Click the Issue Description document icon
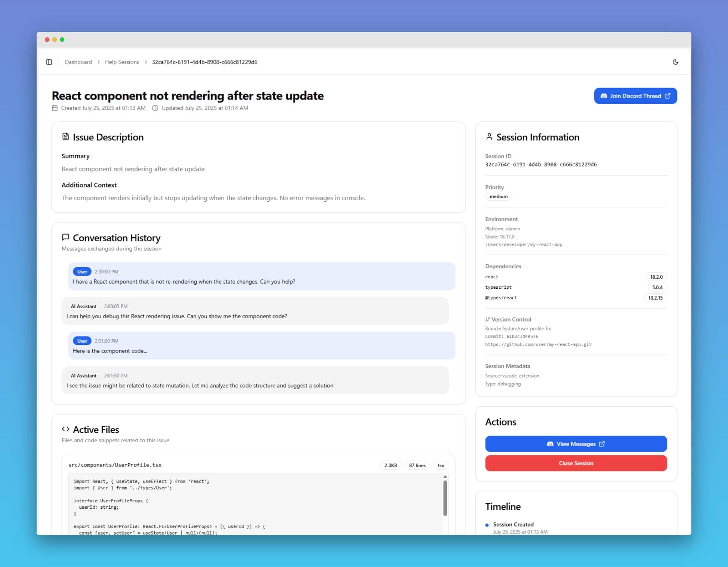 point(66,137)
